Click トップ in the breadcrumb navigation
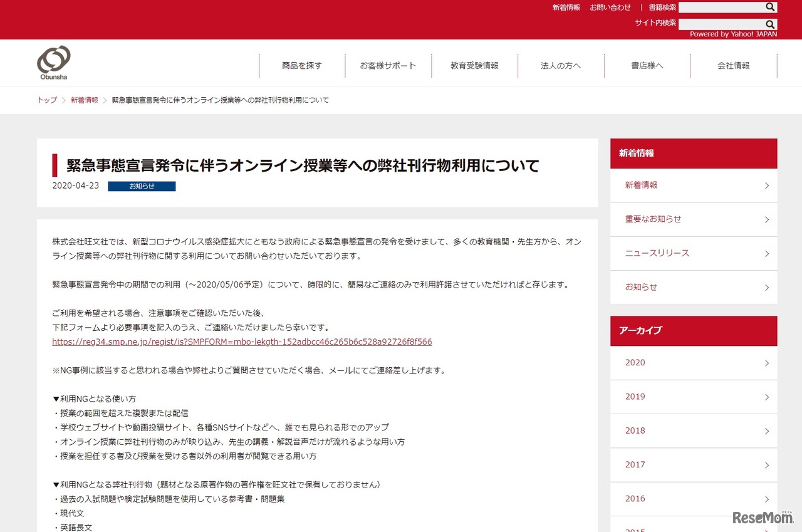 (46, 100)
